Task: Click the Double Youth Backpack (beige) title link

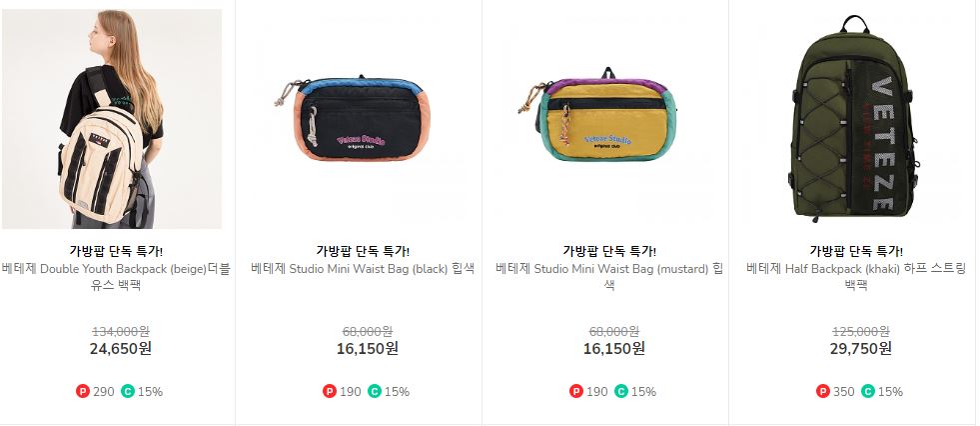Action: pos(116,277)
